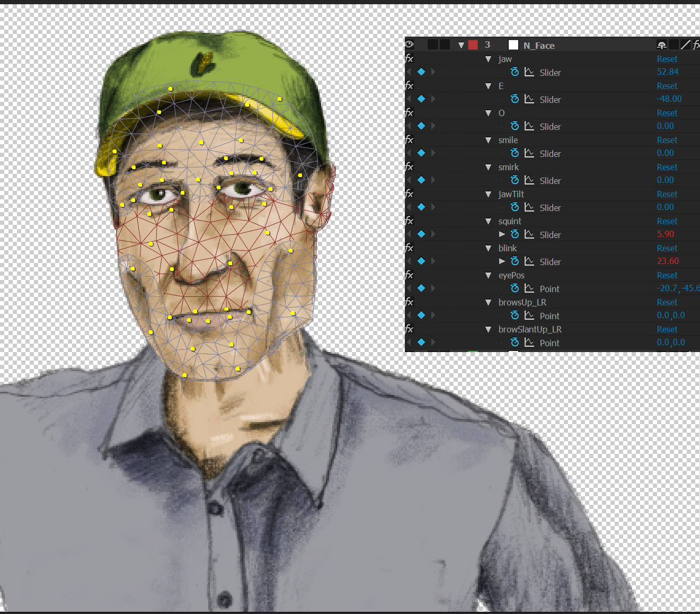The image size is (700, 614).
Task: Go to next keyframe for eyePos
Action: click(x=433, y=288)
